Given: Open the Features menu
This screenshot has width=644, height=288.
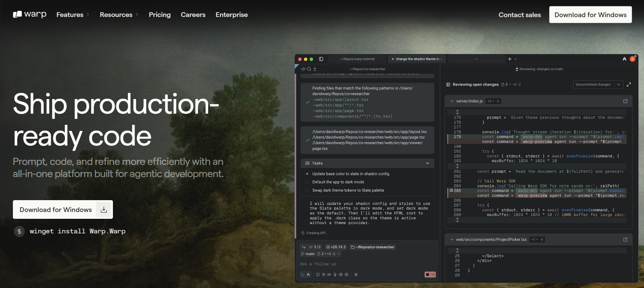Looking at the screenshot, I should pyautogui.click(x=73, y=15).
